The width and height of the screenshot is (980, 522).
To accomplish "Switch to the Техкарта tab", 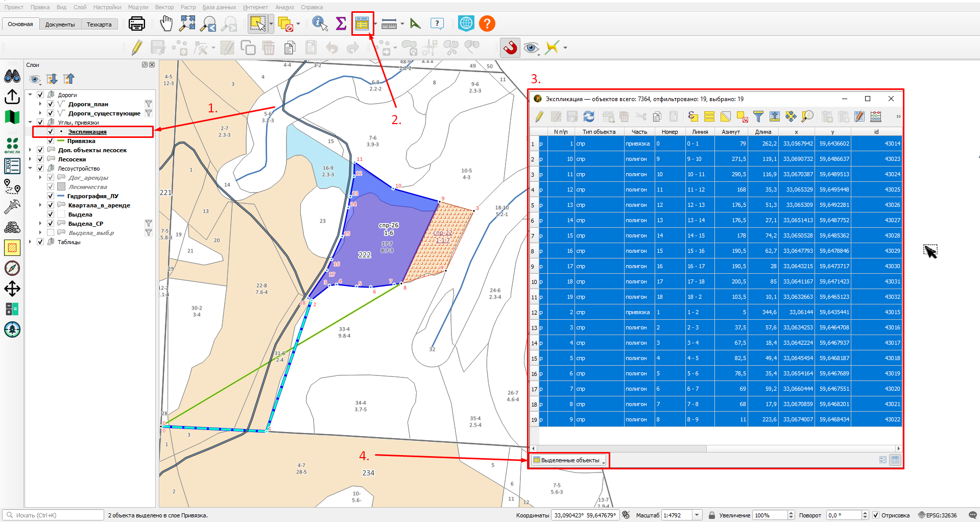I will pos(99,25).
